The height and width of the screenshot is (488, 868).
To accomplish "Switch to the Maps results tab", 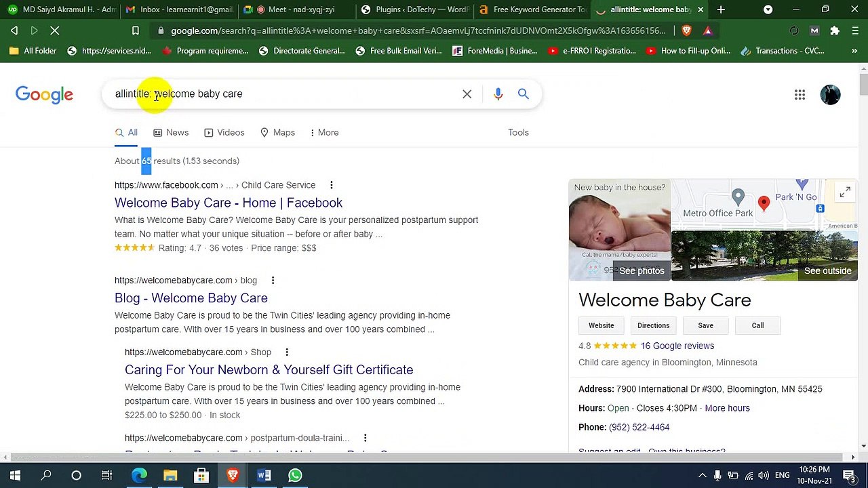I will (277, 132).
